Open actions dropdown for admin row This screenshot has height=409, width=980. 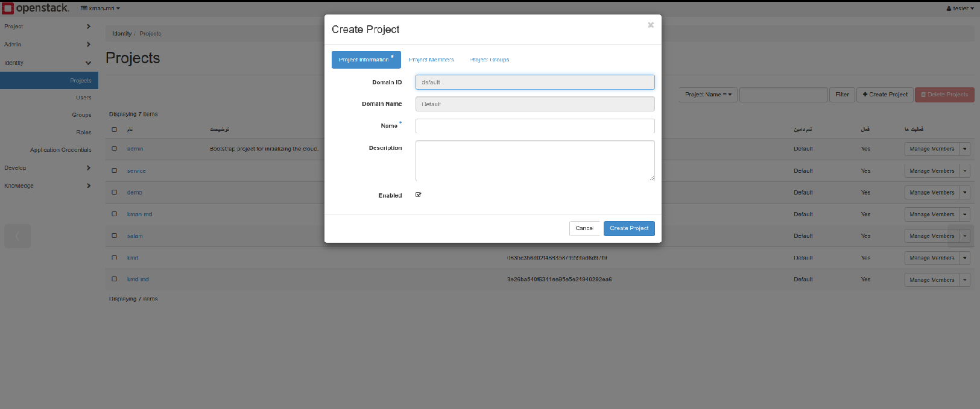[x=965, y=149]
